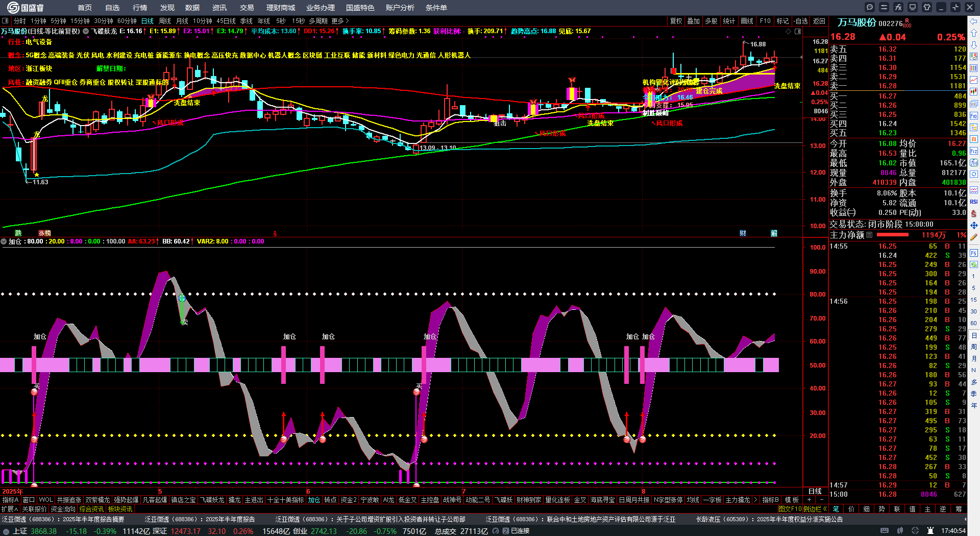Screen dimensions: 980x536
Task: Expand 更多 period options
Action: [340, 21]
